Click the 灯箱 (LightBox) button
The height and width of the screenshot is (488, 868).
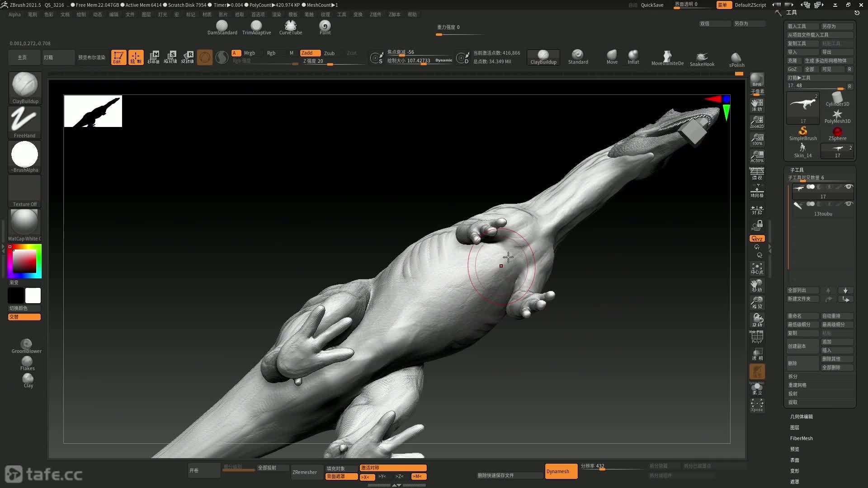(58, 57)
